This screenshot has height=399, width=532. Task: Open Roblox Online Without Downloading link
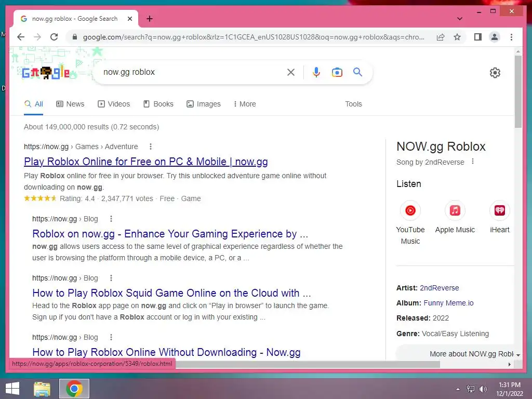[x=166, y=352]
